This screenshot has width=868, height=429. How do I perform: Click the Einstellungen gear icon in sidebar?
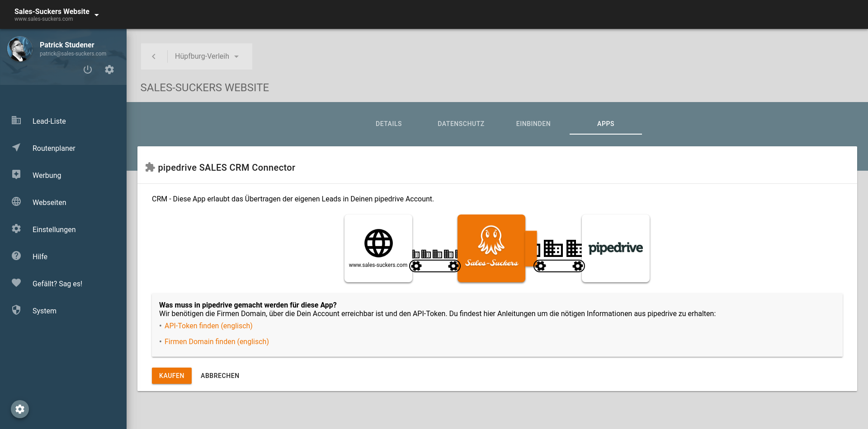coord(16,228)
